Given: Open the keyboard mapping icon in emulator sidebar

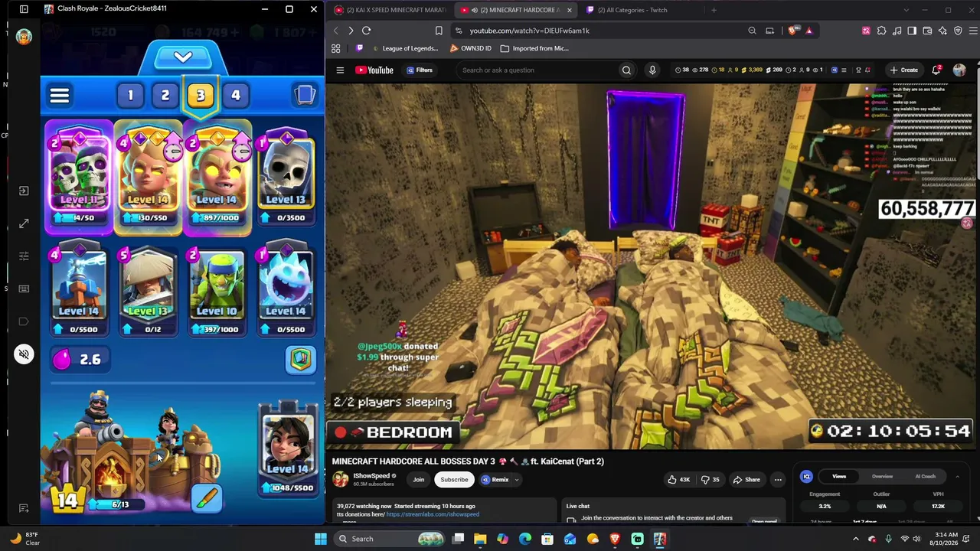Looking at the screenshot, I should (x=24, y=289).
